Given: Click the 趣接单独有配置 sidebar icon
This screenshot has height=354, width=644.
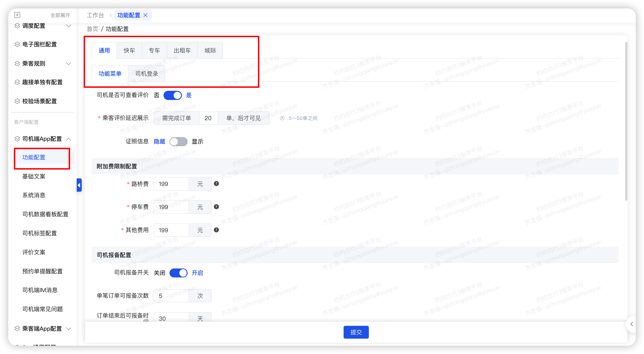Looking at the screenshot, I should [17, 82].
